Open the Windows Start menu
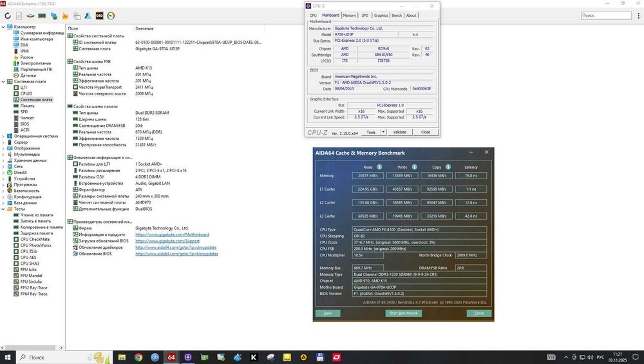644x364 pixels. [7, 357]
